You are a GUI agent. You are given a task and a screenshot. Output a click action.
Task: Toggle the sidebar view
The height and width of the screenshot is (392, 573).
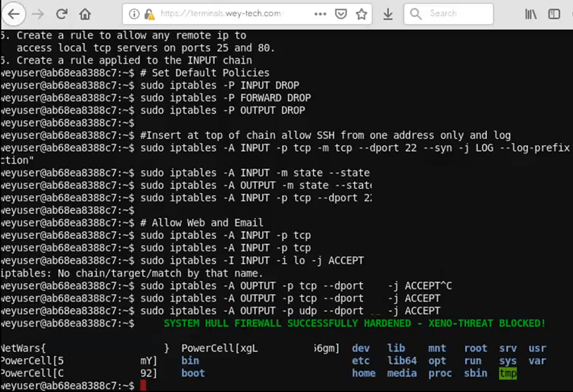click(x=555, y=14)
